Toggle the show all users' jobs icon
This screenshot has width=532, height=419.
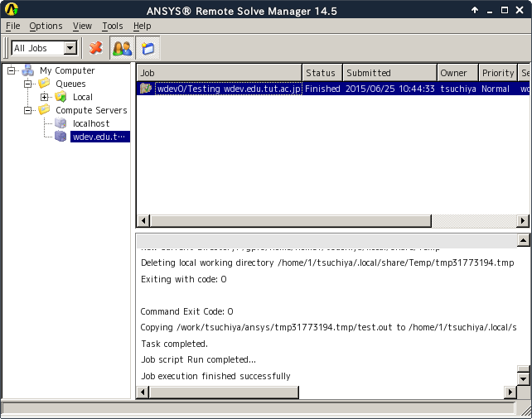pyautogui.click(x=122, y=48)
